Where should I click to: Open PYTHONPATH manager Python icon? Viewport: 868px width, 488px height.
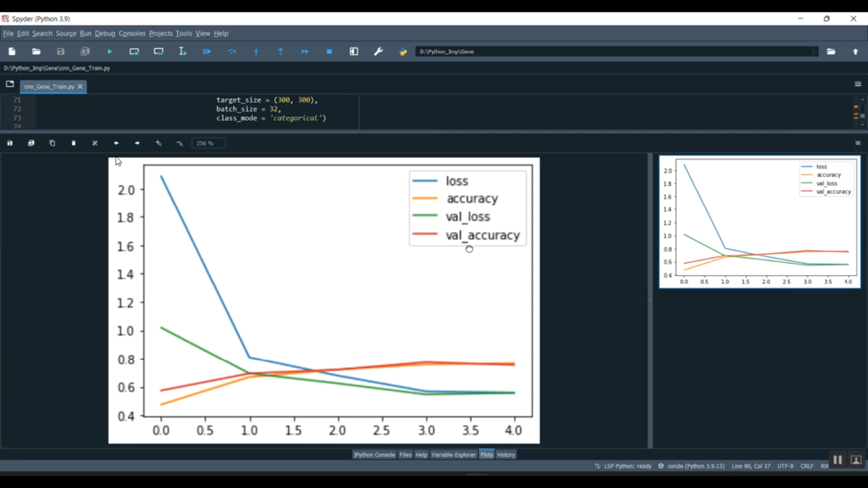(403, 51)
